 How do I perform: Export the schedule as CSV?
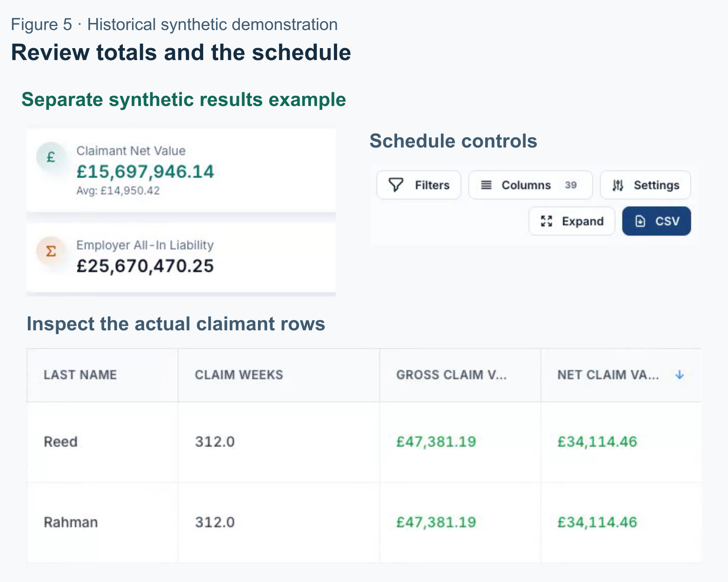pyautogui.click(x=656, y=221)
